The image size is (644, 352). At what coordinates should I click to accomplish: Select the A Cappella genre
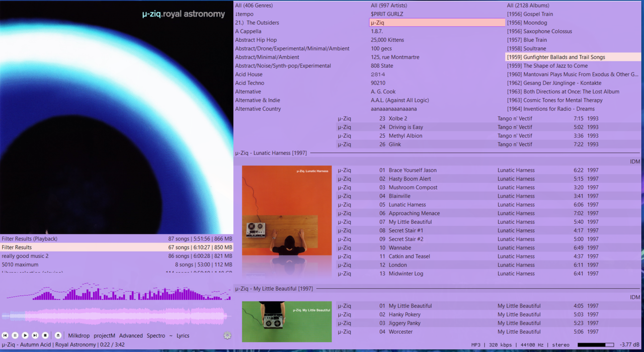pyautogui.click(x=301, y=31)
